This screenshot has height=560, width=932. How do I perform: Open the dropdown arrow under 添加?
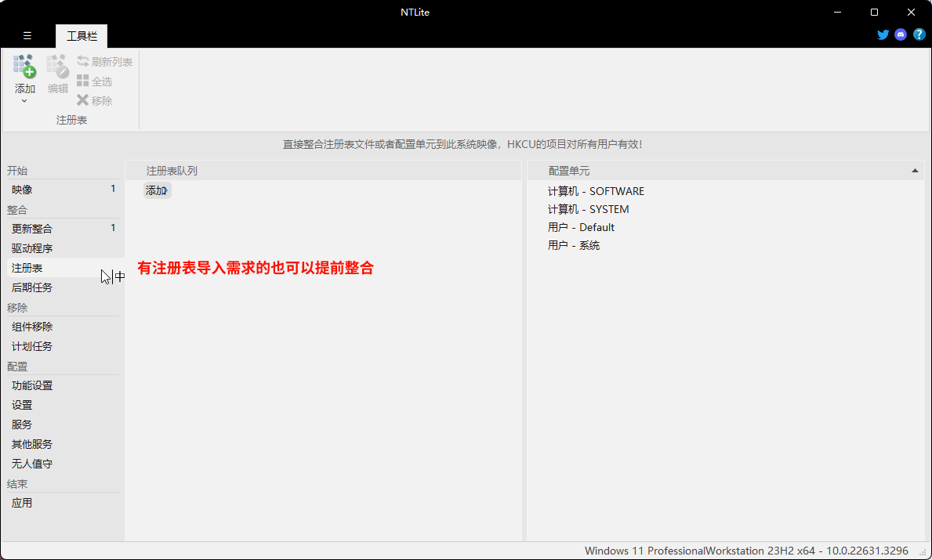24,101
